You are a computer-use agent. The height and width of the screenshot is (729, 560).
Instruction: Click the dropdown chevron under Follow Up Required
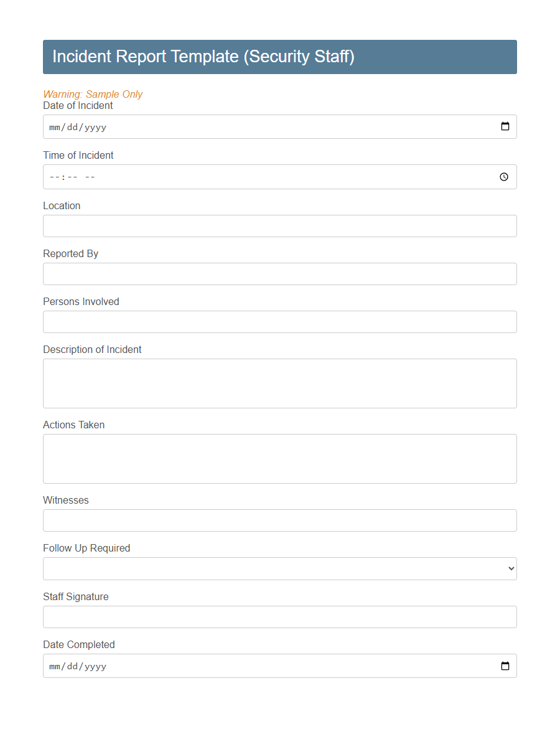coord(511,568)
